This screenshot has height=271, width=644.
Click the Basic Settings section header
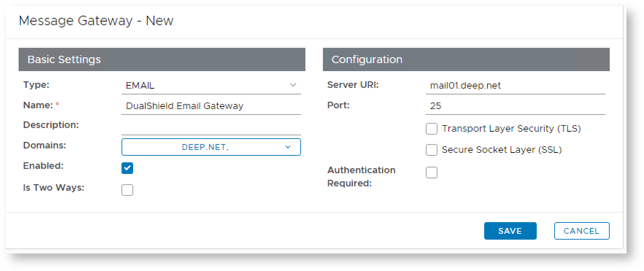[162, 59]
